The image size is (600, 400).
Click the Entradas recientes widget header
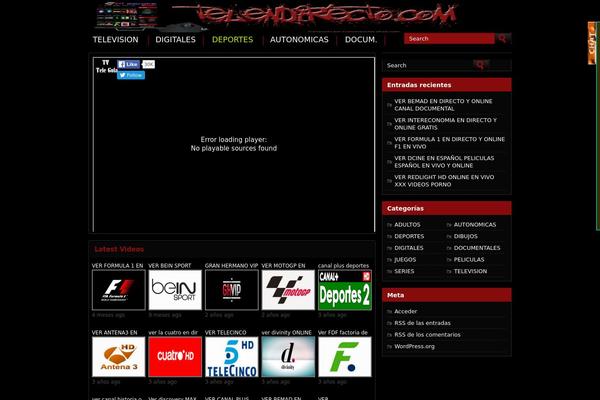[x=447, y=85]
